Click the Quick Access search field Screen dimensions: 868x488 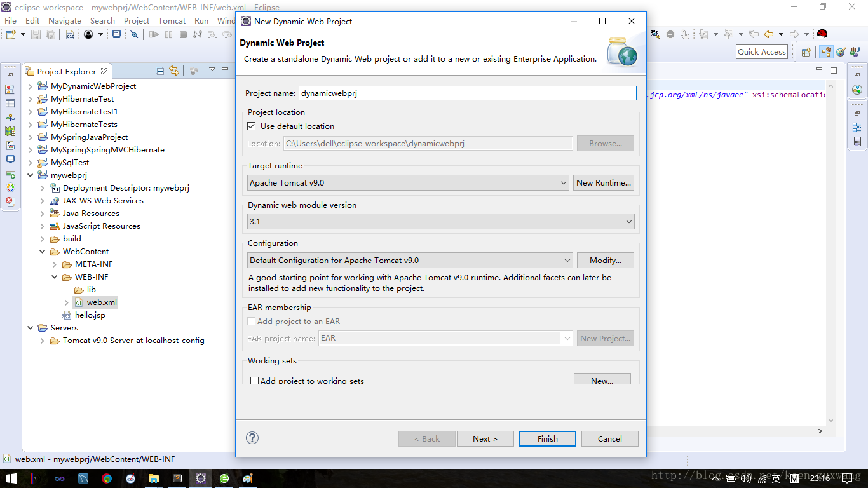click(x=762, y=52)
